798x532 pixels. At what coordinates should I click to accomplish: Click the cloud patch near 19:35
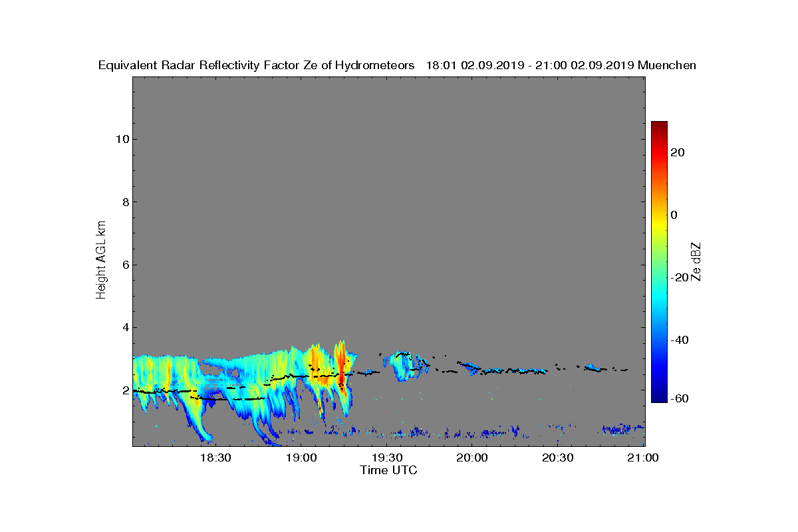point(406,365)
